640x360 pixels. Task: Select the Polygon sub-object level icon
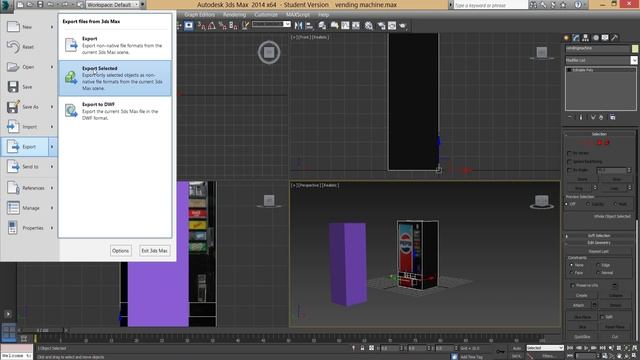coord(600,142)
